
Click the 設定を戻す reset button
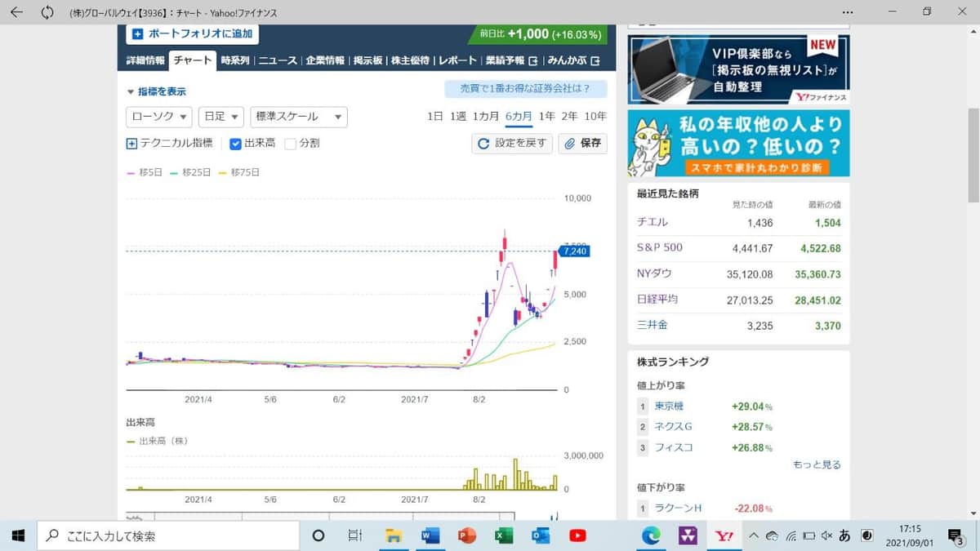(512, 144)
